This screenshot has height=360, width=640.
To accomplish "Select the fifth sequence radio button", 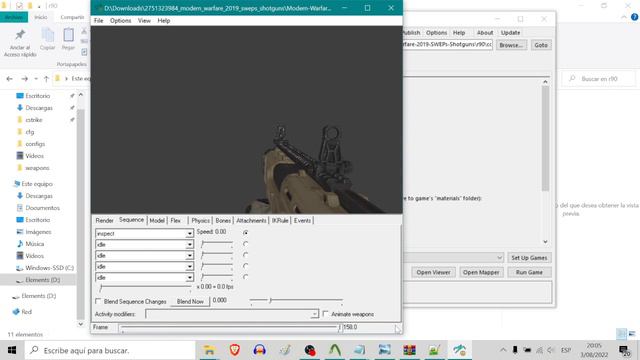I will (245, 277).
